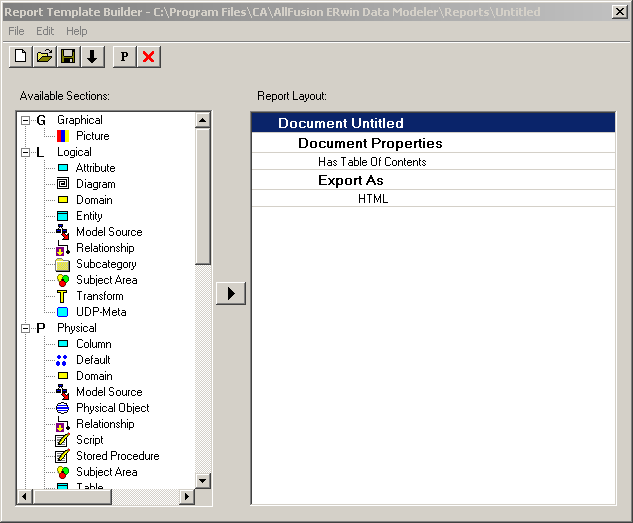Click the sections list scroll down arrow
This screenshot has height=523, width=633.
click(x=202, y=481)
